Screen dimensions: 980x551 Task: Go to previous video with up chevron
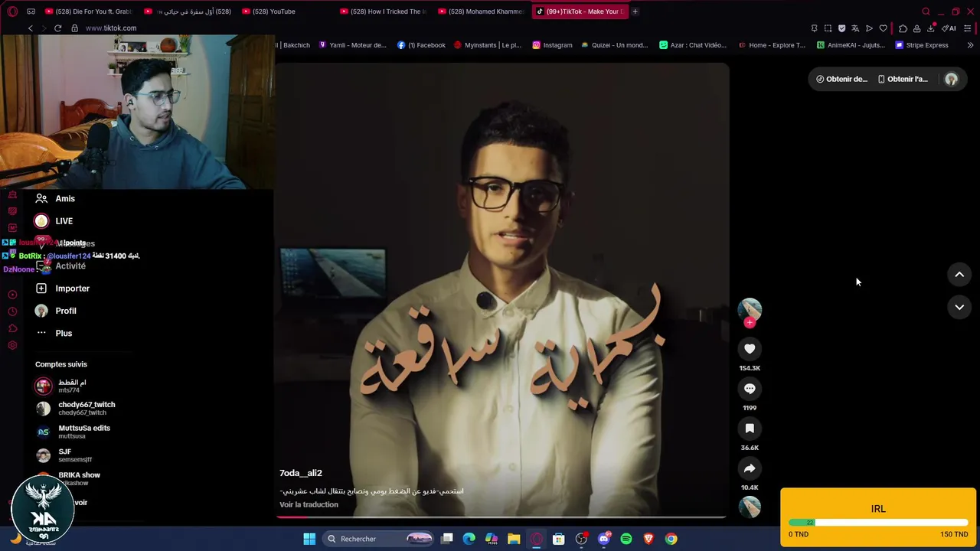(x=959, y=275)
